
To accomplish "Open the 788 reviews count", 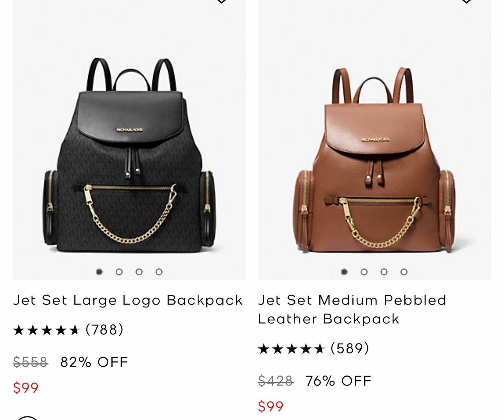I will pos(105,330).
